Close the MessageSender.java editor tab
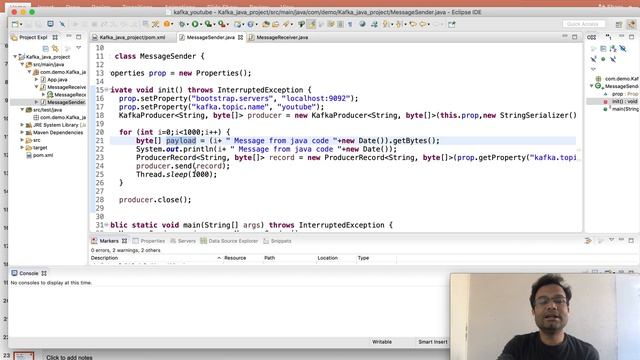This screenshot has height=360, width=640. (x=240, y=37)
